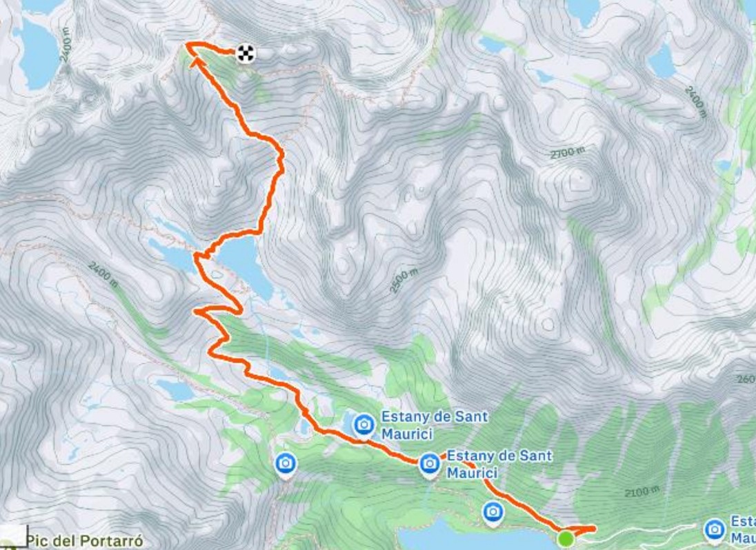Open the isolated photo marker west of the route
756x550 pixels.
(286, 465)
